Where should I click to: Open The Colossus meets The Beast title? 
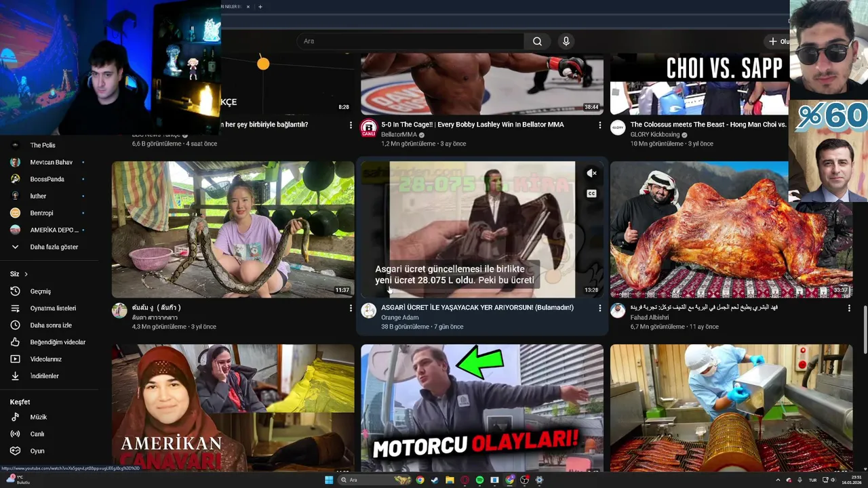[x=709, y=125]
